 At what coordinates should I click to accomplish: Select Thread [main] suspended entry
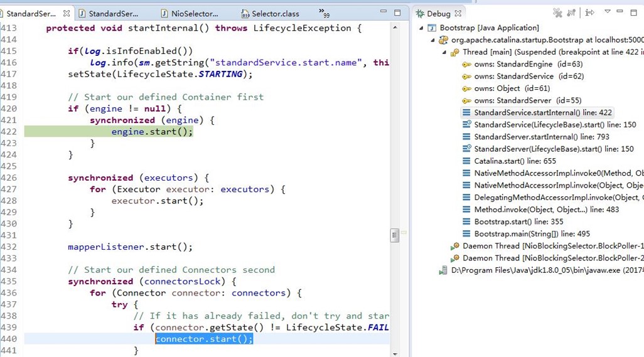[553, 52]
